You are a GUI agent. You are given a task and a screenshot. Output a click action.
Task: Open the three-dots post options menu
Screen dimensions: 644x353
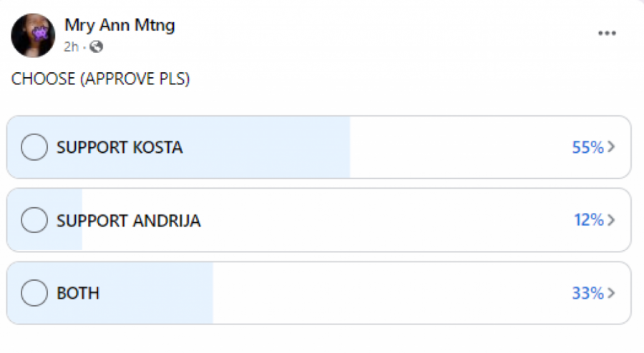click(607, 33)
